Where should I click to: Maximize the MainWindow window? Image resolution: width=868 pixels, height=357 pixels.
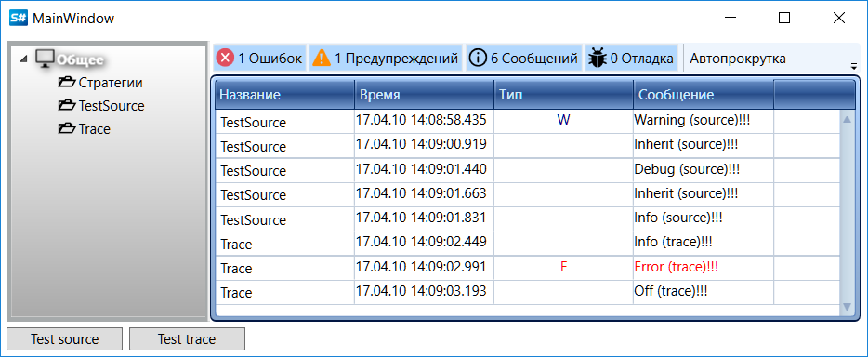[784, 19]
